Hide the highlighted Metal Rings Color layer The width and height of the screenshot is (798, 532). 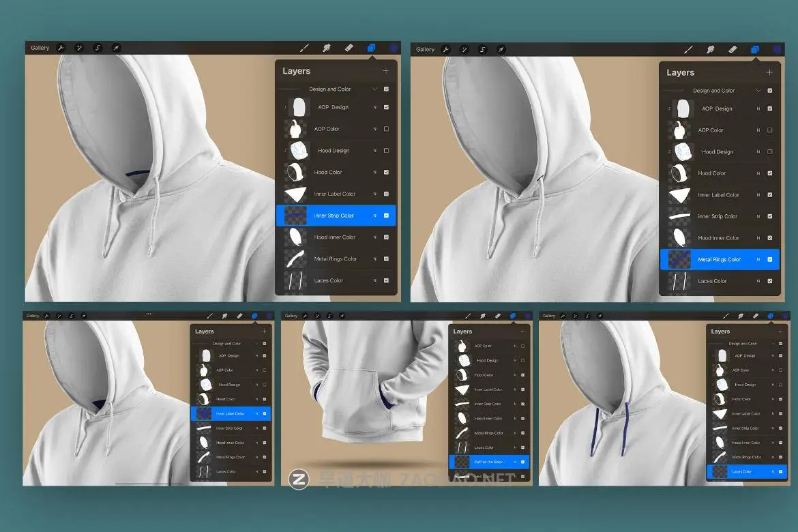tap(770, 259)
